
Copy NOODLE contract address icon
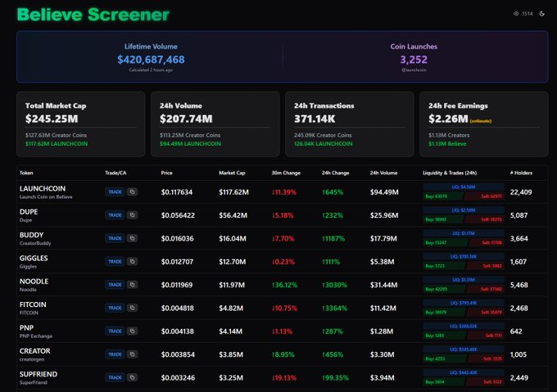coord(132,285)
